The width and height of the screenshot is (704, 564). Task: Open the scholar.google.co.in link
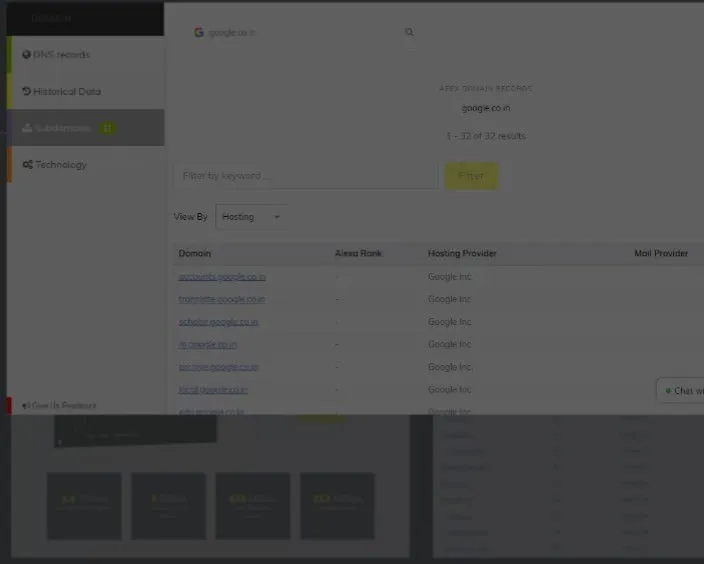(x=218, y=322)
